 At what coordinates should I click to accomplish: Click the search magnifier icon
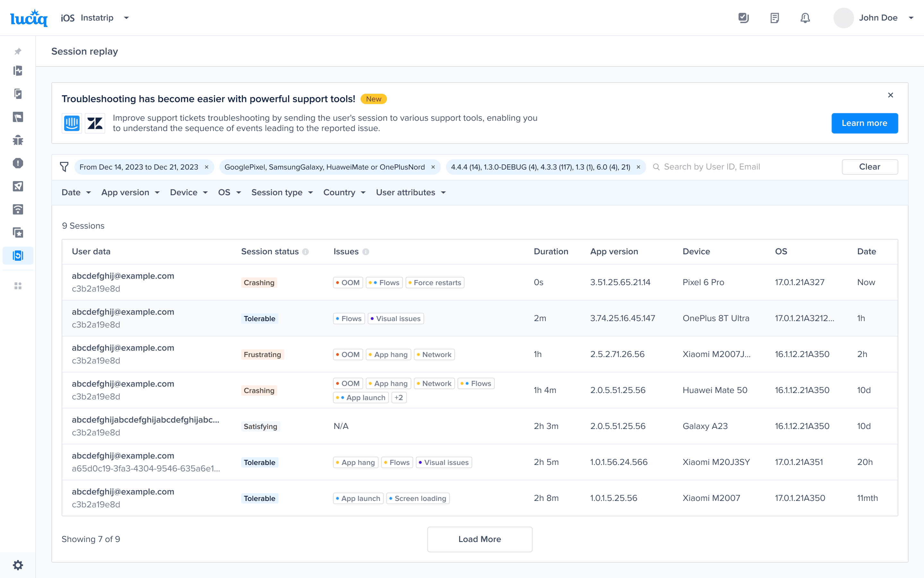tap(656, 167)
